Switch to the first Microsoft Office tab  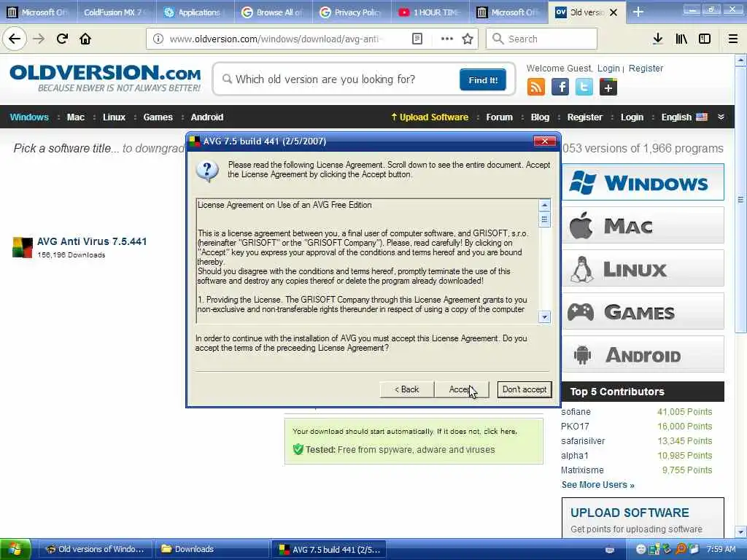tap(37, 12)
